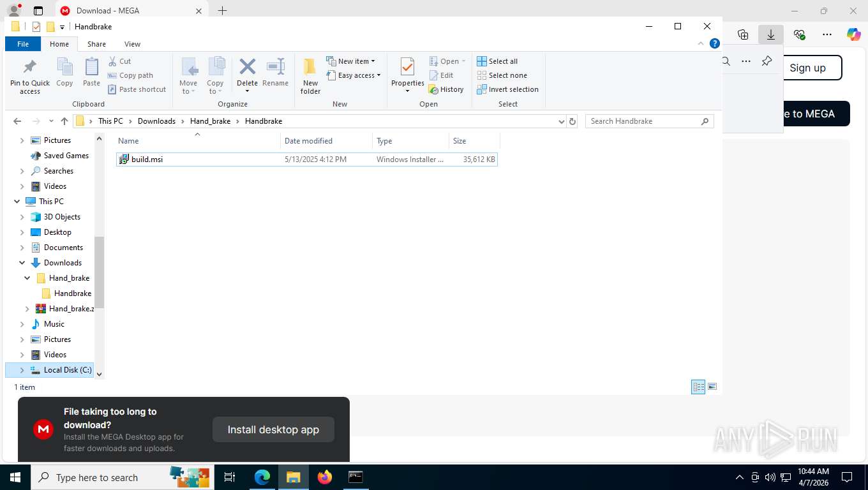Open the Easy access dropdown

[x=353, y=75]
